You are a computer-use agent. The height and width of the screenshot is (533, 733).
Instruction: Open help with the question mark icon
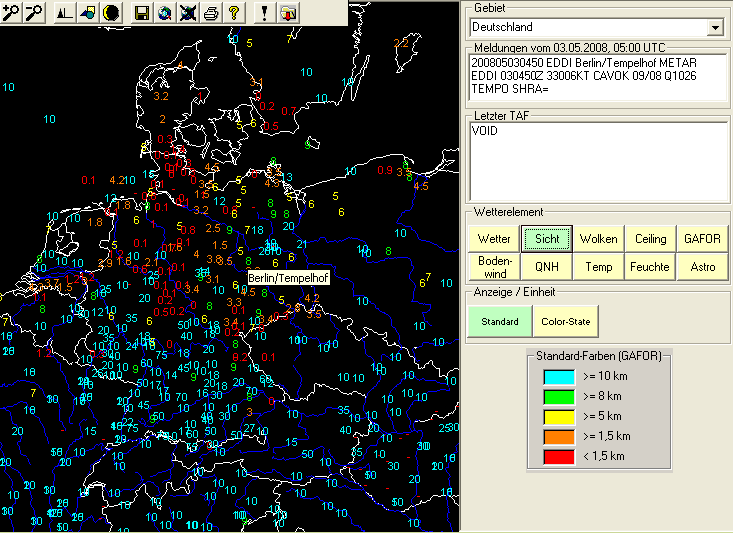pyautogui.click(x=234, y=12)
